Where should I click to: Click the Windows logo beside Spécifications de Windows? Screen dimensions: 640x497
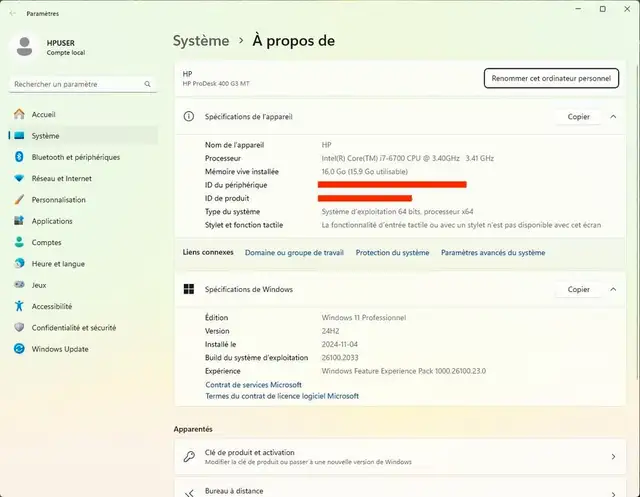coord(189,289)
